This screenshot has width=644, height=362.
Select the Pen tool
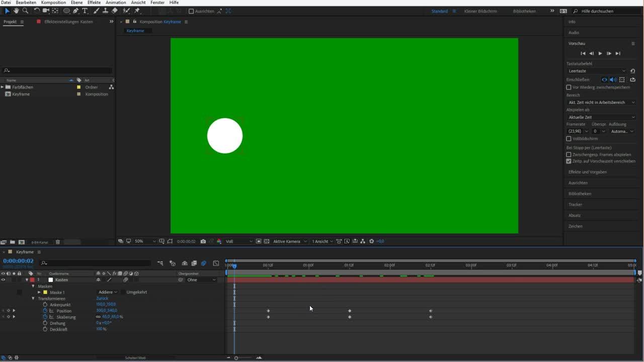(x=75, y=11)
